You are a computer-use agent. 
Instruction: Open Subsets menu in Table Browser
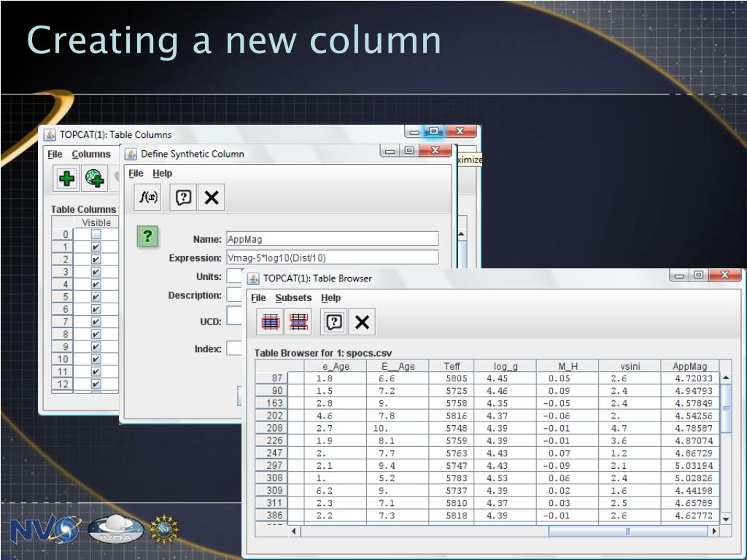tap(293, 297)
